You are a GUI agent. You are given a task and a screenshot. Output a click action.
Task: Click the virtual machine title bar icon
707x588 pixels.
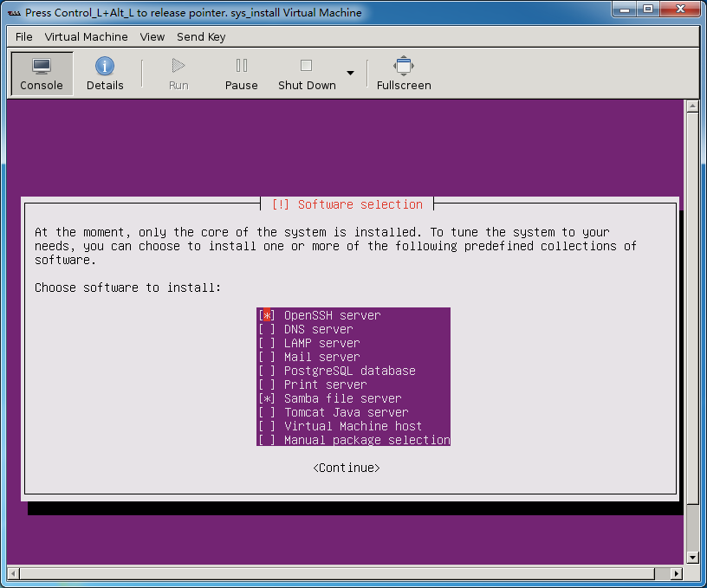14,13
